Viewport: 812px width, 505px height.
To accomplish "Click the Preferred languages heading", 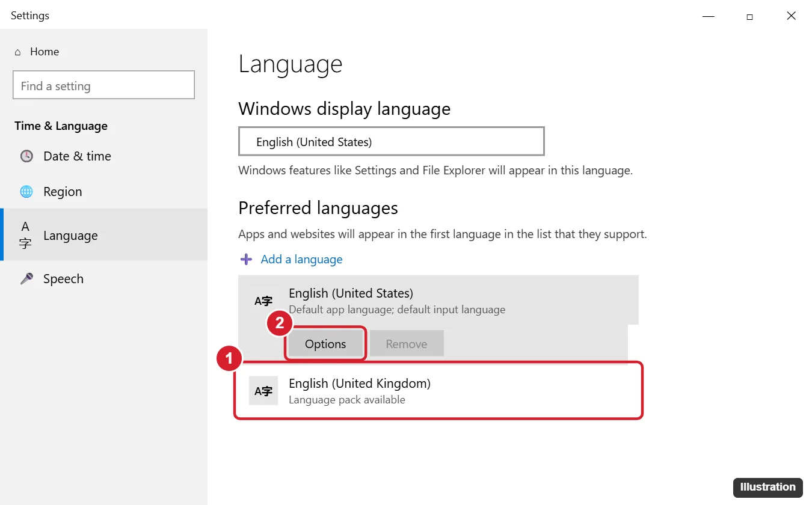I will coord(318,208).
